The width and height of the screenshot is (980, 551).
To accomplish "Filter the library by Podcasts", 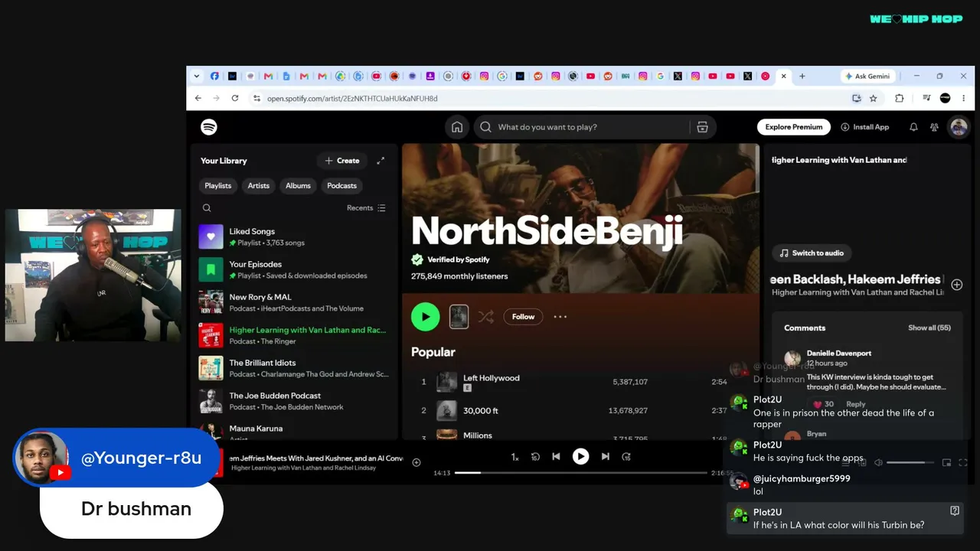I will (341, 185).
